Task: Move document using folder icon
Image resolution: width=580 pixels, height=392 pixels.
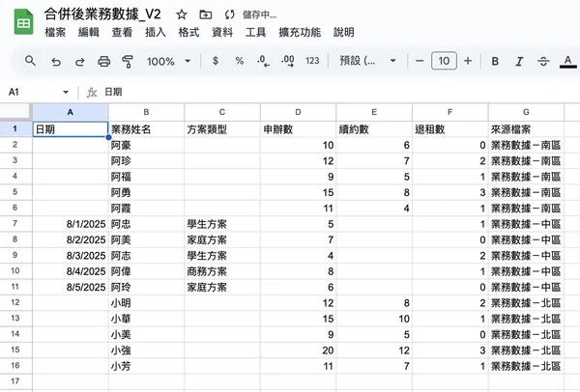Action: (x=204, y=14)
